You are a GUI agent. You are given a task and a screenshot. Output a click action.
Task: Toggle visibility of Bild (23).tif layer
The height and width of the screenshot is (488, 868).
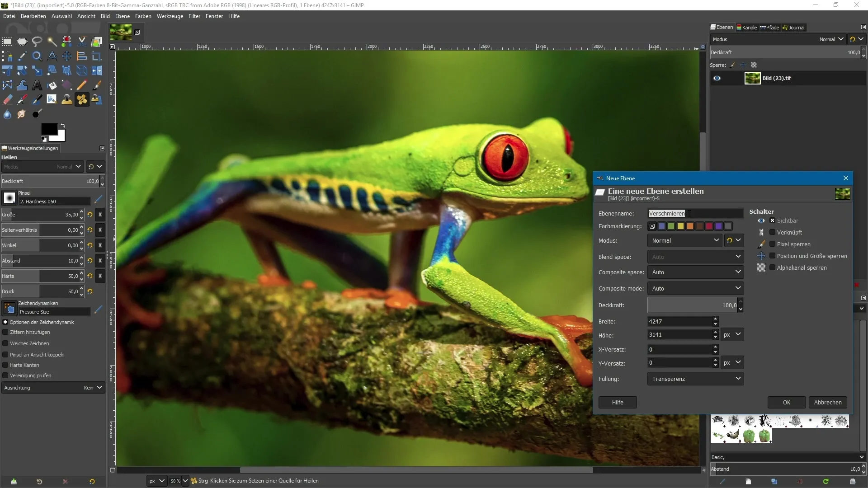coord(717,78)
